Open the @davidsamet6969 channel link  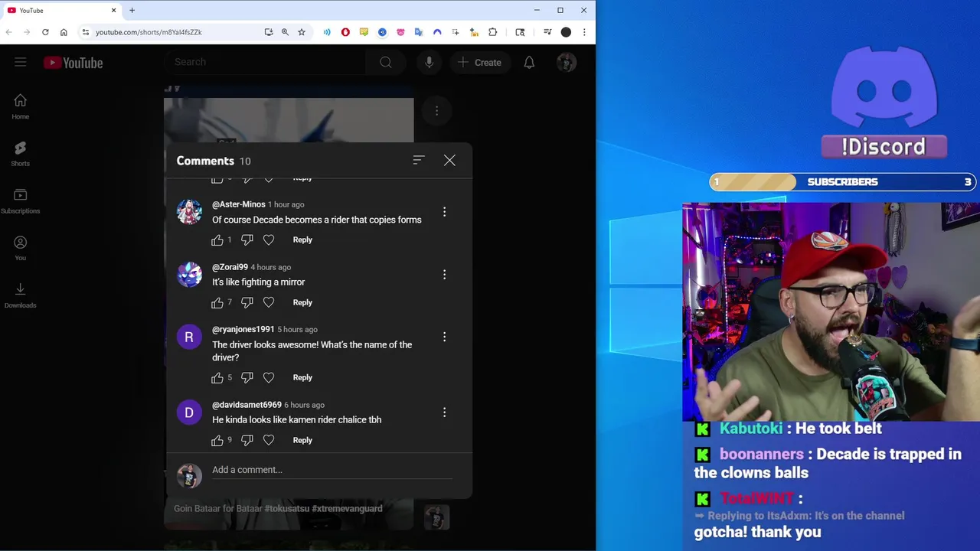pyautogui.click(x=247, y=405)
